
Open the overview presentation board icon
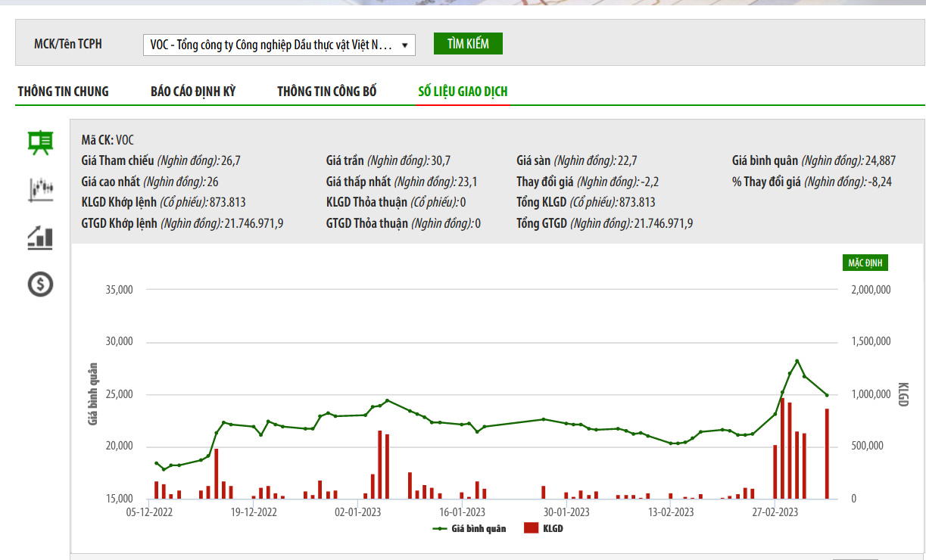tap(40, 142)
